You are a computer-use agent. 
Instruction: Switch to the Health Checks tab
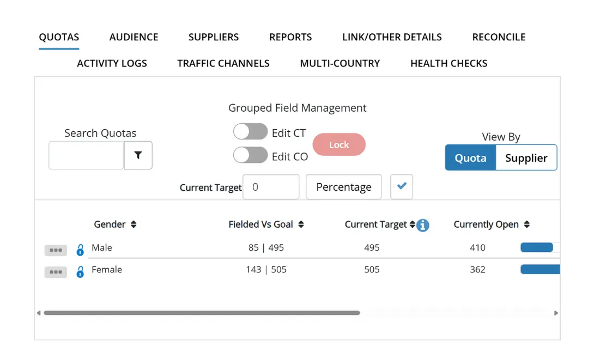[448, 63]
